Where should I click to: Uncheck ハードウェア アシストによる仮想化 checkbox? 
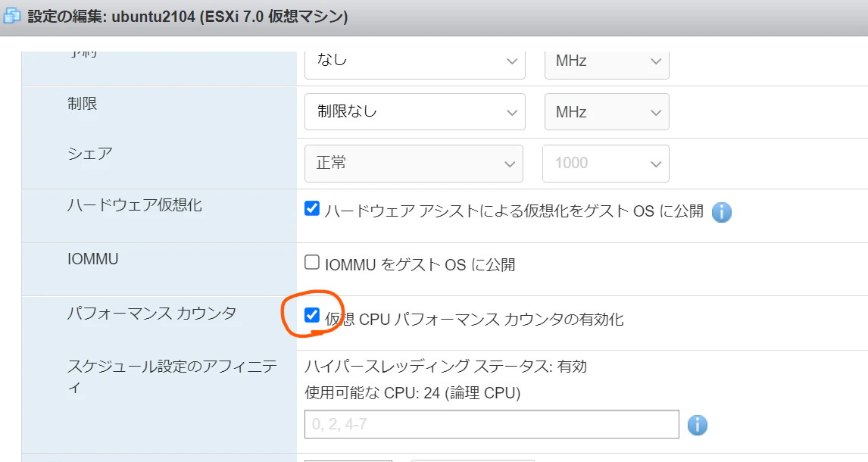point(311,208)
